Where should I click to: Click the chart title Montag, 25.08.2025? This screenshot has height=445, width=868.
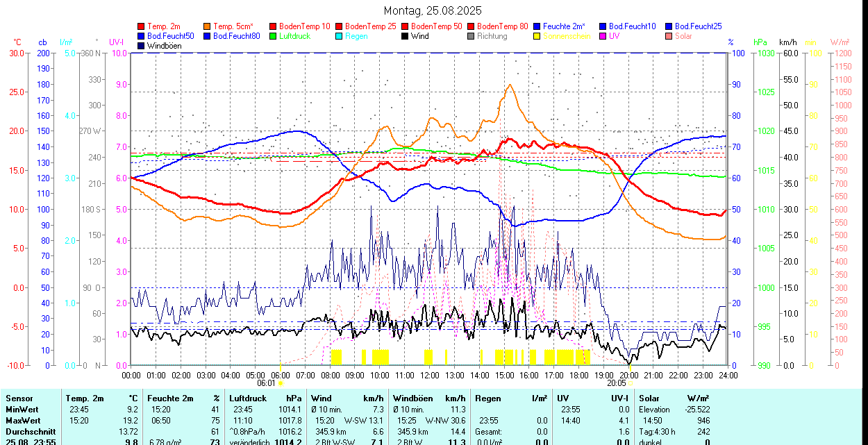pyautogui.click(x=433, y=11)
